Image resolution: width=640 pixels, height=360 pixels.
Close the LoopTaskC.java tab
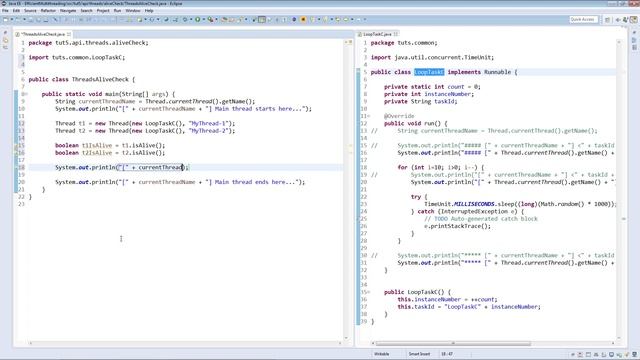(396, 34)
